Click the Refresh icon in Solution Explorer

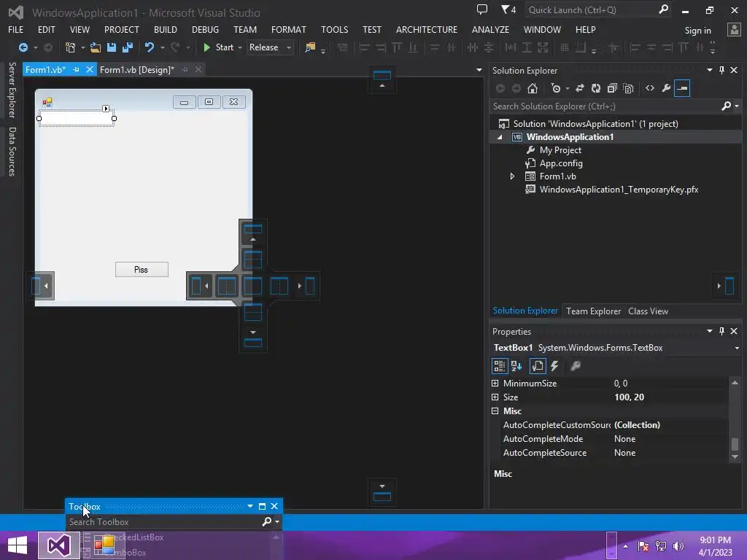click(x=596, y=88)
